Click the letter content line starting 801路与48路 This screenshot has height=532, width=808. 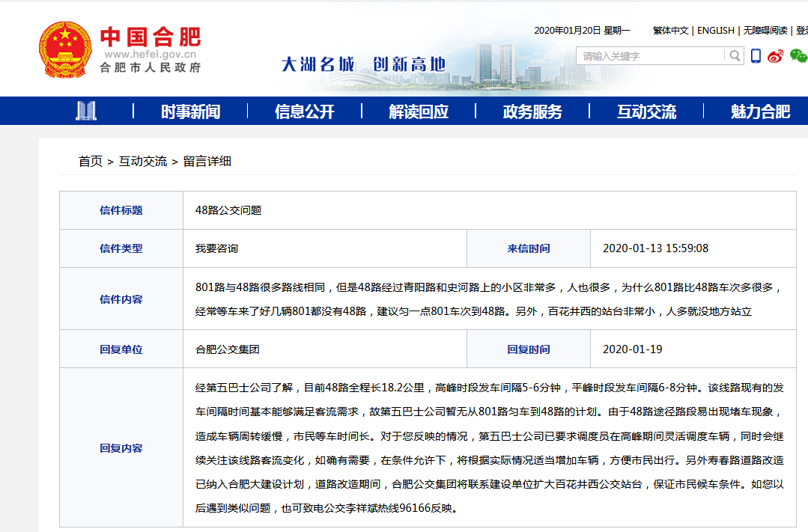pos(490,287)
